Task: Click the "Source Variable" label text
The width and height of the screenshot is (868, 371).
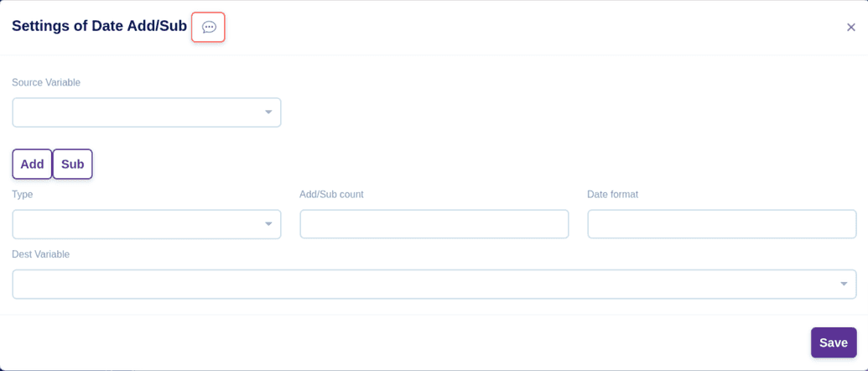Action: (x=46, y=82)
